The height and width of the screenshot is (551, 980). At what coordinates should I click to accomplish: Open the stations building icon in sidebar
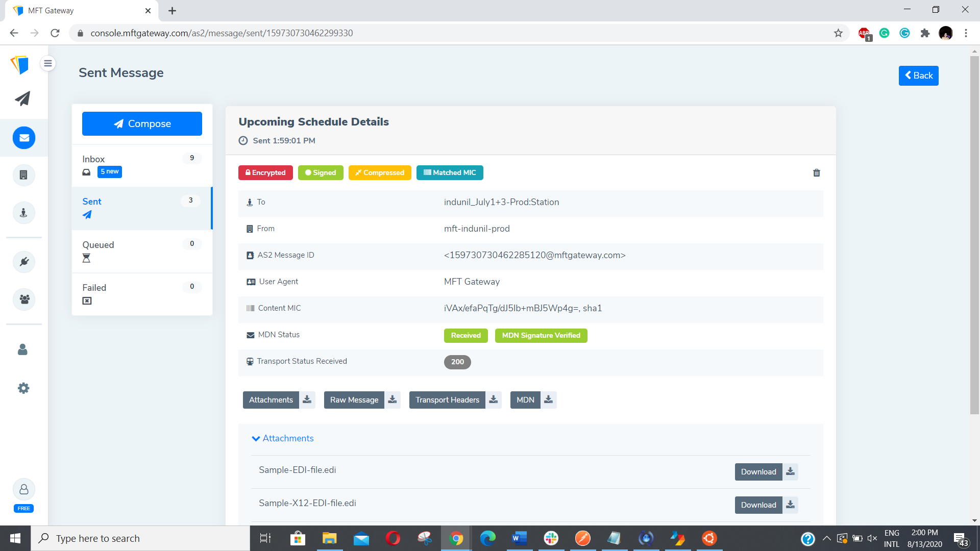point(23,175)
